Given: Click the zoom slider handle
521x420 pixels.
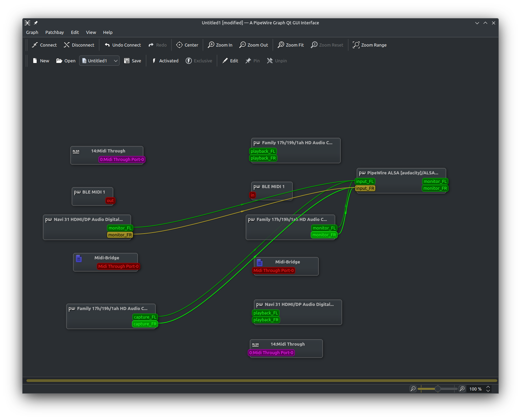Looking at the screenshot, I should pyautogui.click(x=438, y=389).
